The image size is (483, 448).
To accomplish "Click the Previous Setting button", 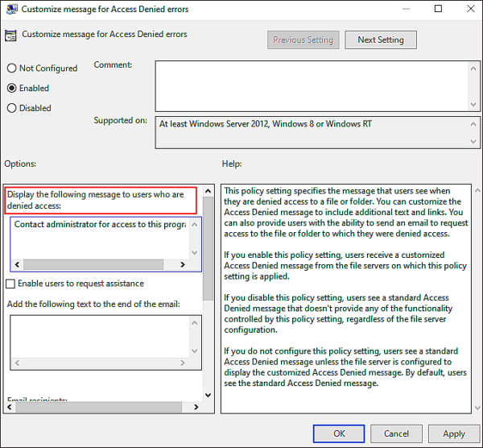I will (303, 39).
